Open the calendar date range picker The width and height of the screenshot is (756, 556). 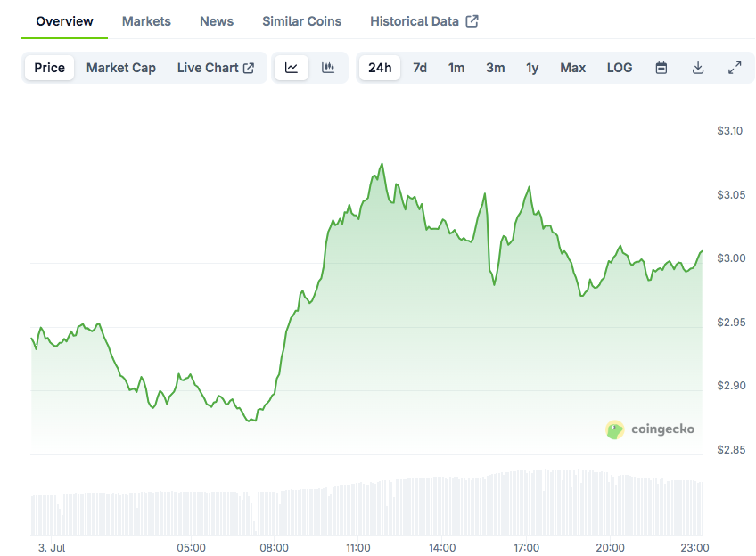pos(661,68)
